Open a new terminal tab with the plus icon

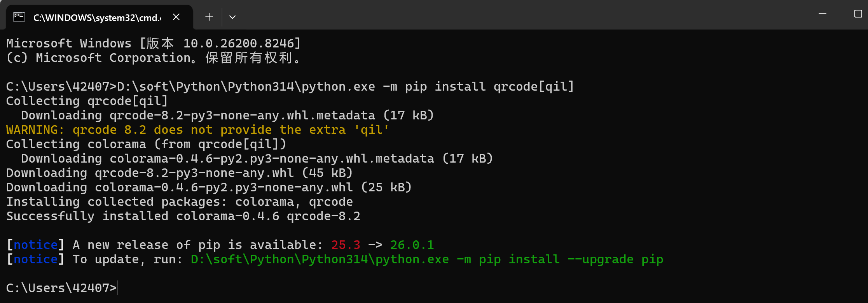(x=209, y=17)
